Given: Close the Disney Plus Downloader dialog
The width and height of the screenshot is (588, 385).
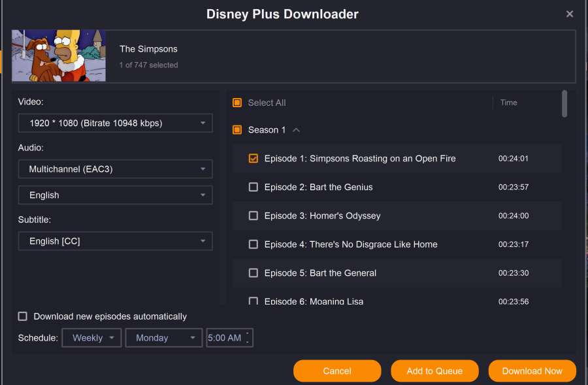Looking at the screenshot, I should pyautogui.click(x=569, y=14).
